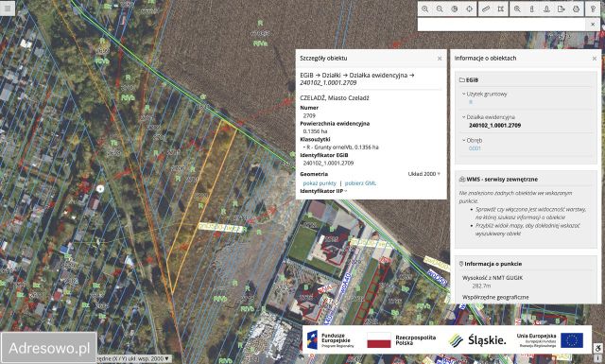Click the download tool icon in toolbar
The width and height of the screenshot is (605, 364).
coord(546,9)
